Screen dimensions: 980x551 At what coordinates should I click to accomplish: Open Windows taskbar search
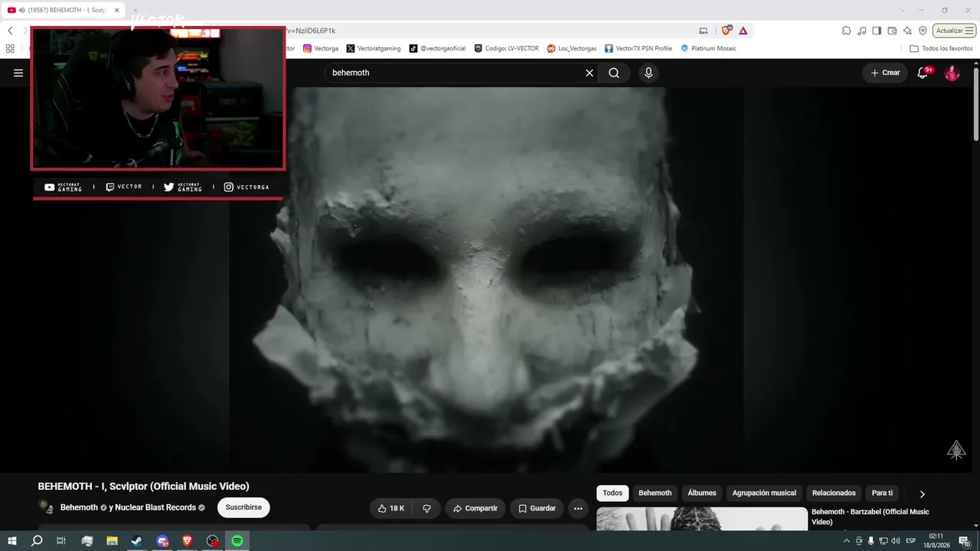[37, 541]
